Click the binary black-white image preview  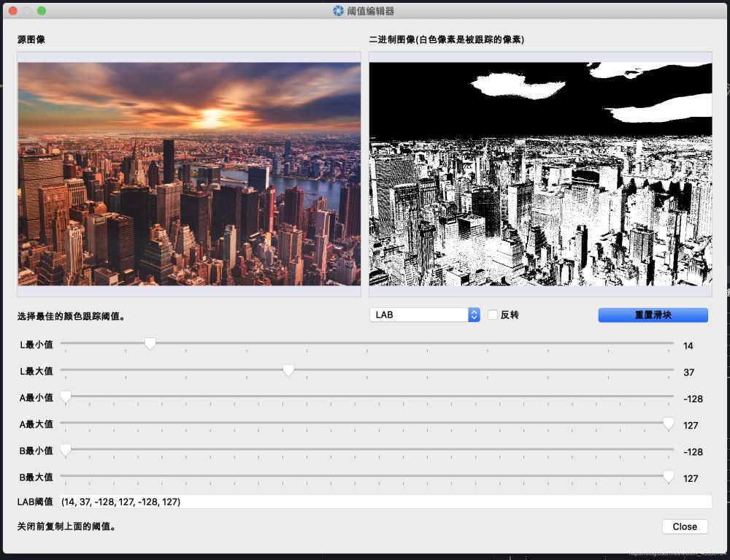coord(540,174)
